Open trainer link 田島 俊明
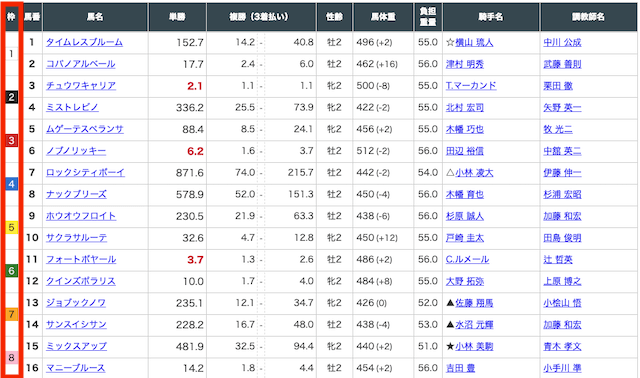The image size is (640, 378). (x=562, y=238)
